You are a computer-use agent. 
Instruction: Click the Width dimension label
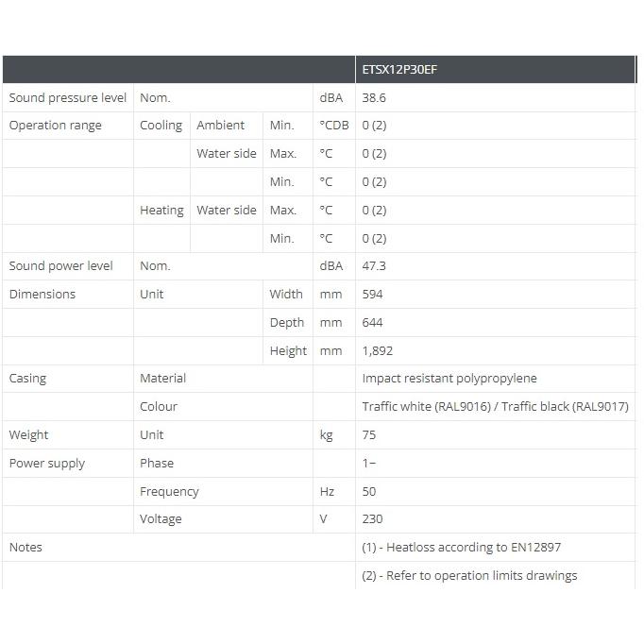286,294
